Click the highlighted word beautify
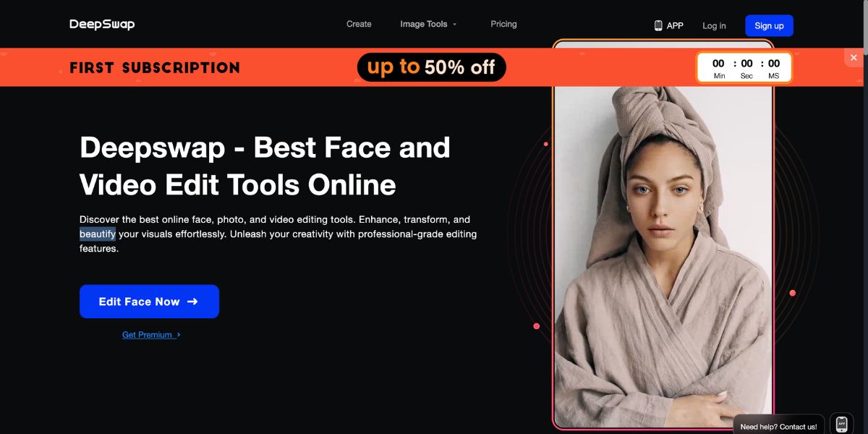This screenshot has width=868, height=434. [98, 234]
